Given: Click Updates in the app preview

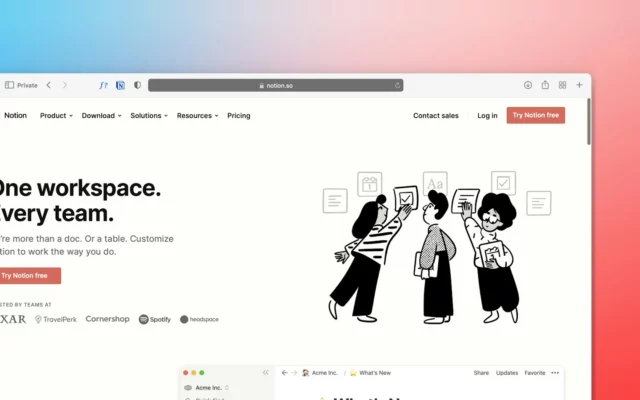Looking at the screenshot, I should tap(507, 373).
